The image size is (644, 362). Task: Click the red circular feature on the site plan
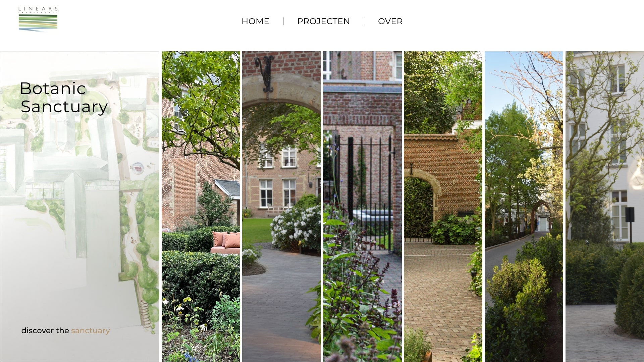[x=138, y=167]
